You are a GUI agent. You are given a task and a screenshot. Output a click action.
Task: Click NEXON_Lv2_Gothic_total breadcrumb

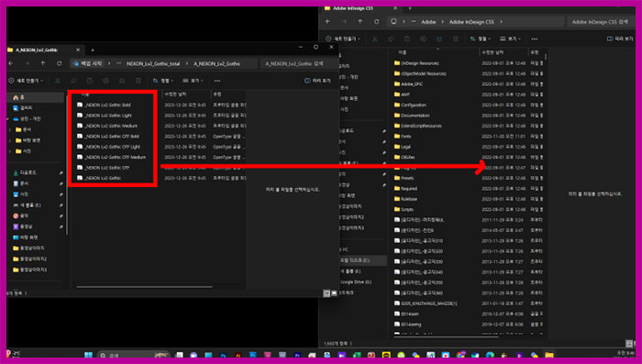click(x=153, y=64)
